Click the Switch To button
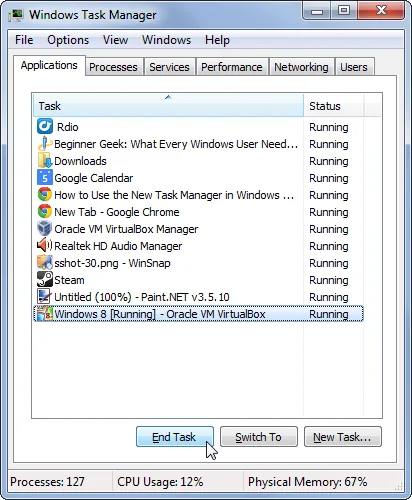The height and width of the screenshot is (500, 412). click(x=259, y=437)
